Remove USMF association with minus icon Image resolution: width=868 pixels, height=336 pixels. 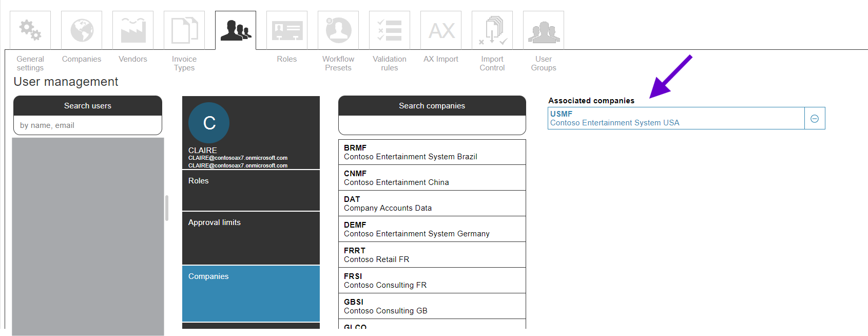(815, 119)
